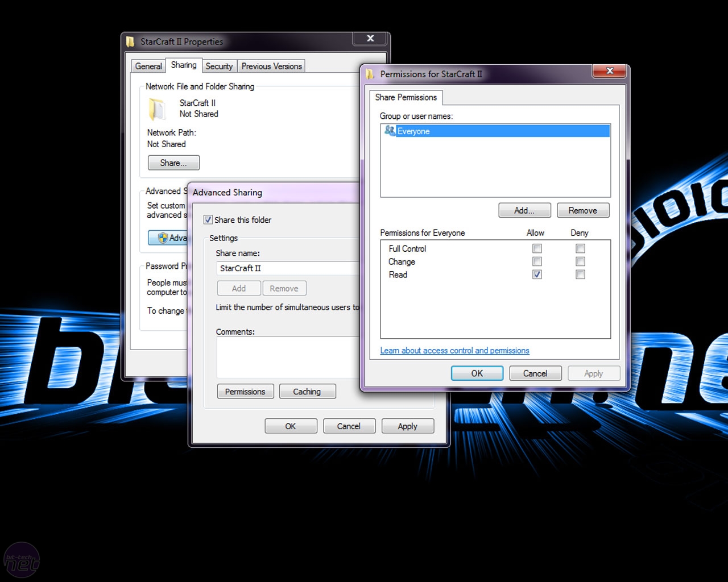Screen dimensions: 728x582
Task: Click Cancel in Permissions dialog
Action: (535, 373)
